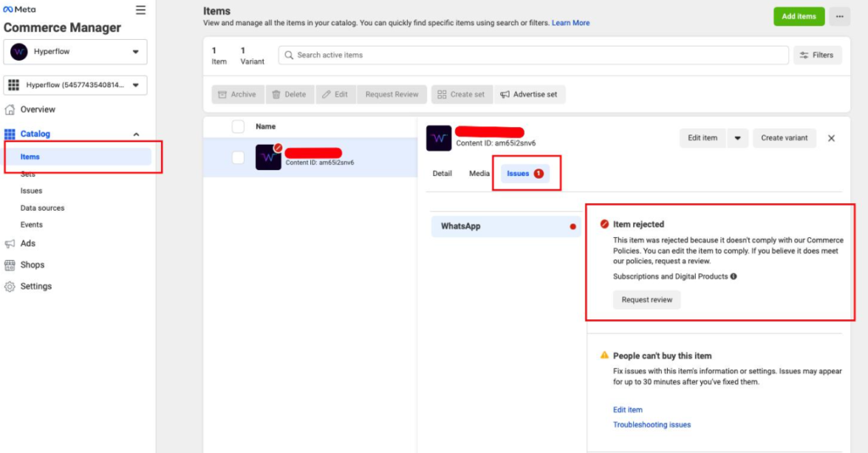Click Request Review in the toolbar
Screen dimensions: 868x453
click(392, 95)
